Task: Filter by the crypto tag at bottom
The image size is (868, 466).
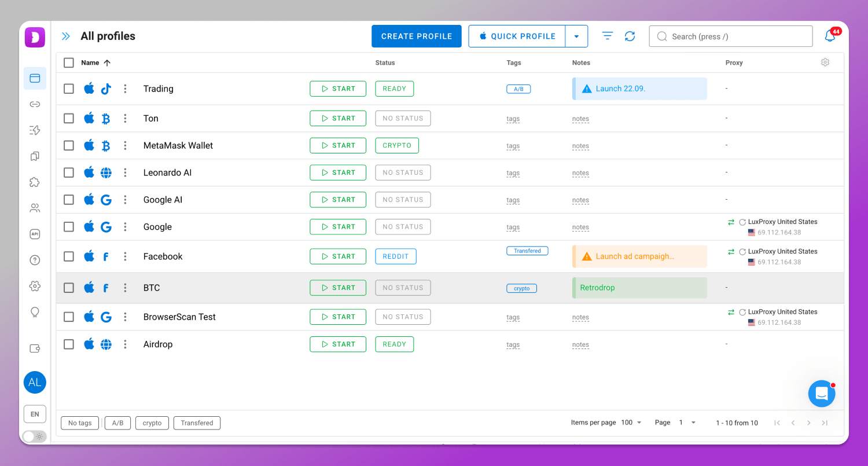Action: (x=152, y=423)
